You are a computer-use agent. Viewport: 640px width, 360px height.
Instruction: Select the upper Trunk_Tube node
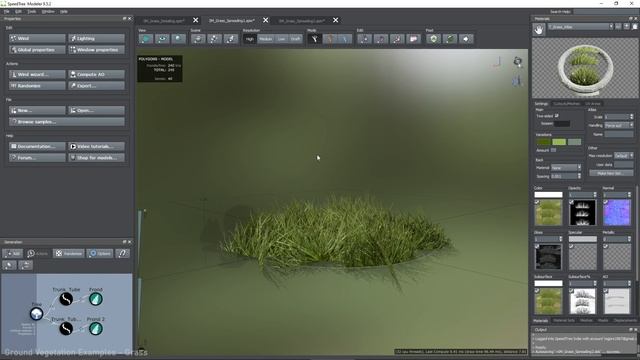click(x=66, y=299)
